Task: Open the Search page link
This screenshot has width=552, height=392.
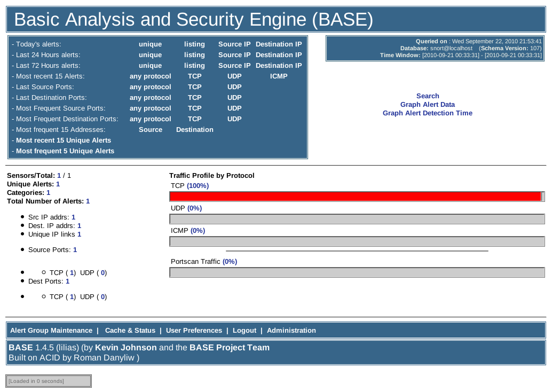Action: [x=428, y=96]
